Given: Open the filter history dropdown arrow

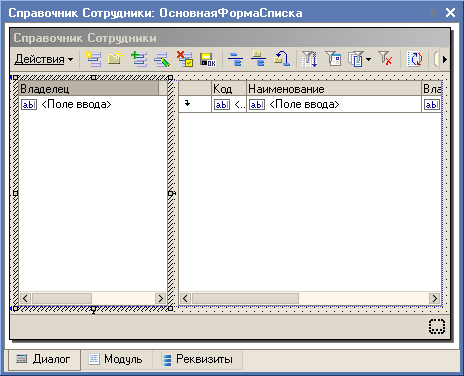Looking at the screenshot, I should (368, 60).
